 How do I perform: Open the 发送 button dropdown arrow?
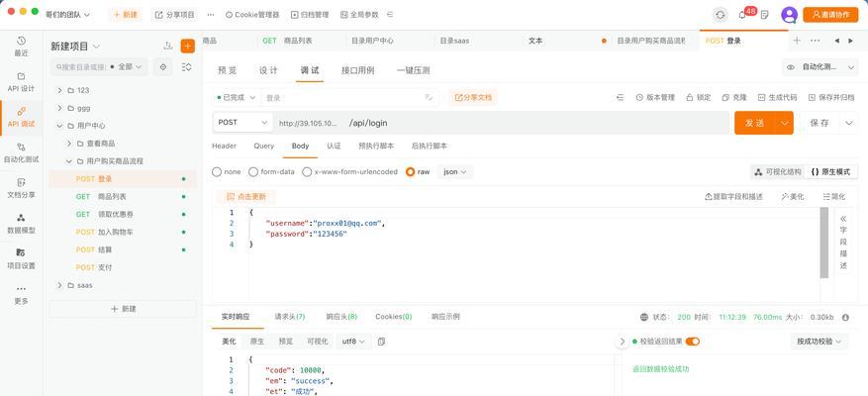[x=784, y=123]
